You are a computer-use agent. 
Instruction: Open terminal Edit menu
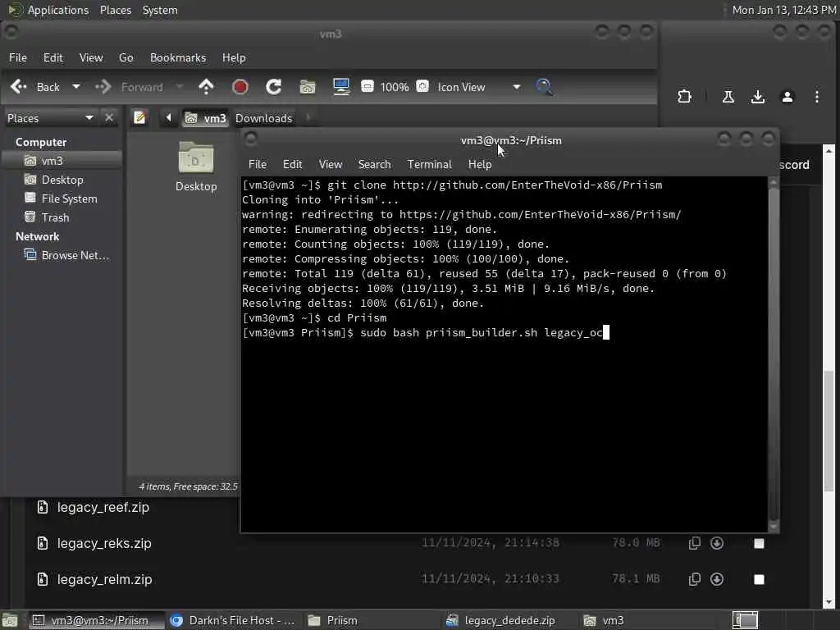click(x=293, y=164)
